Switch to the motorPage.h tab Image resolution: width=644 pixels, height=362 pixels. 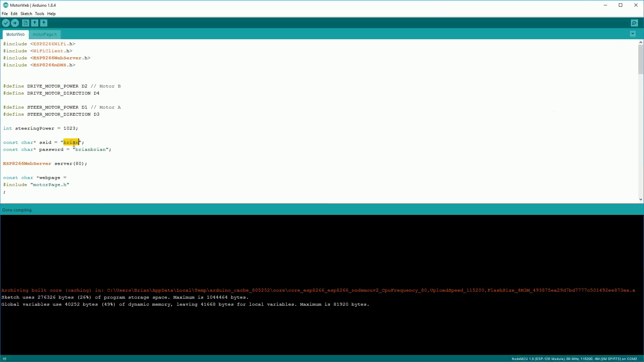(45, 35)
